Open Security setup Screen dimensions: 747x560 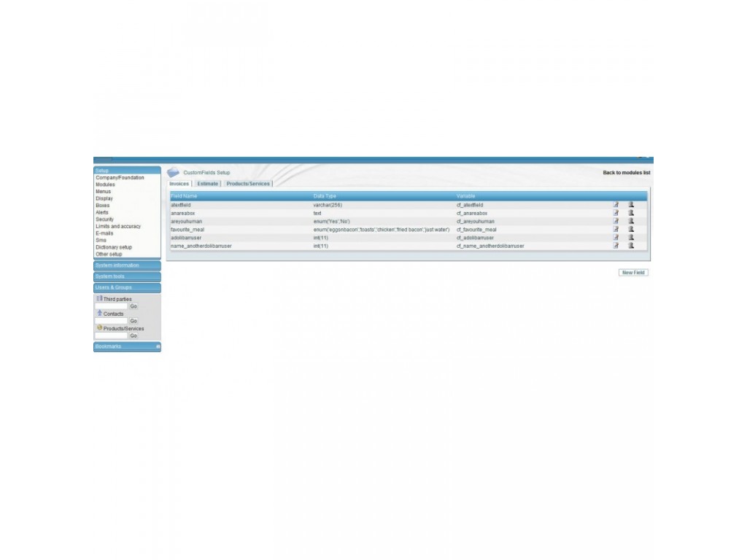point(105,219)
